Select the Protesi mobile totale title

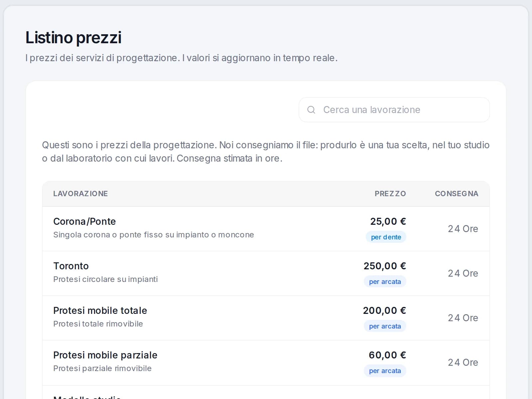[x=100, y=311]
